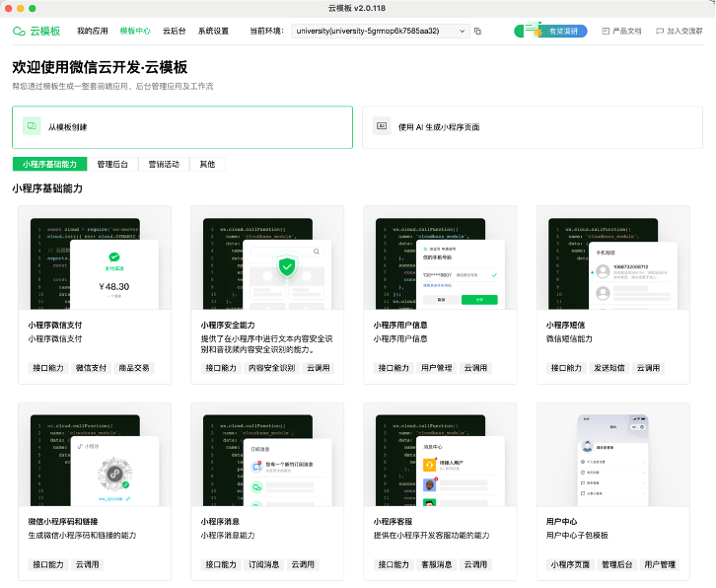Open the 微信小程序码和链接 template thumbnail
Image resolution: width=716 pixels, height=588 pixels.
[x=95, y=455]
